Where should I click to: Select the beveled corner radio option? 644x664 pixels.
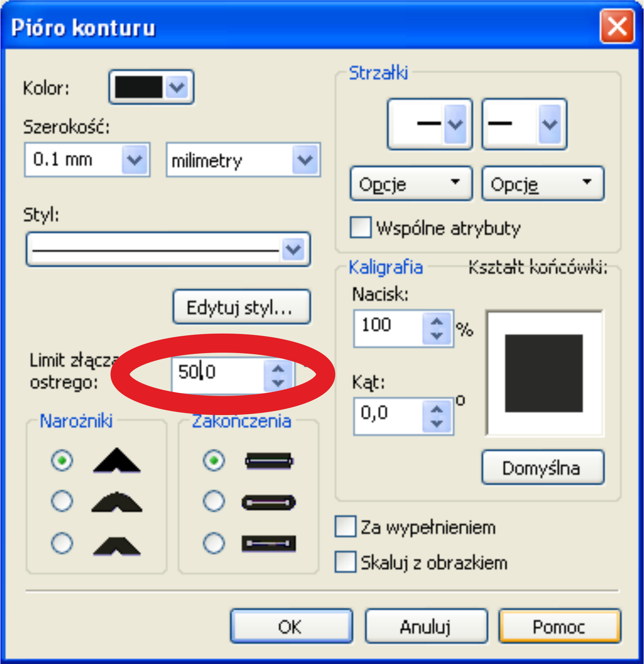click(x=62, y=543)
